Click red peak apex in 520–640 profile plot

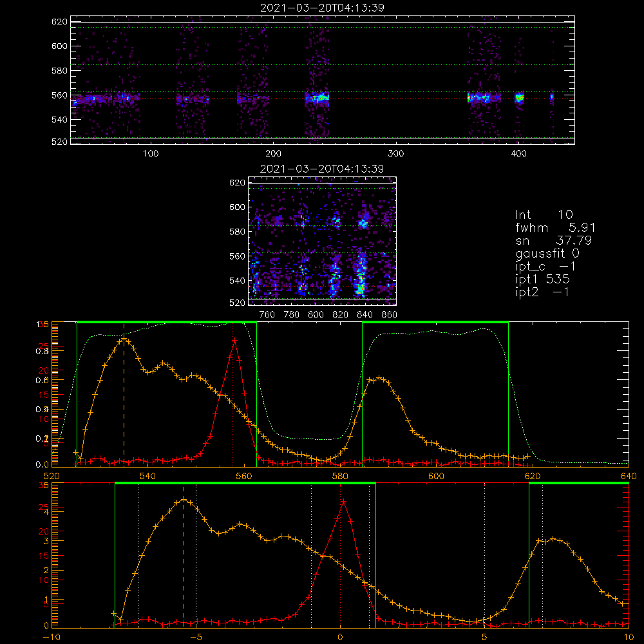click(x=234, y=340)
